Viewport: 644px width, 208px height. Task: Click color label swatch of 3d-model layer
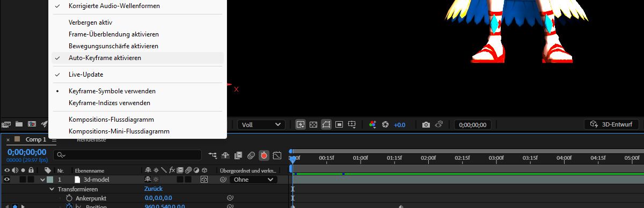tap(50, 180)
